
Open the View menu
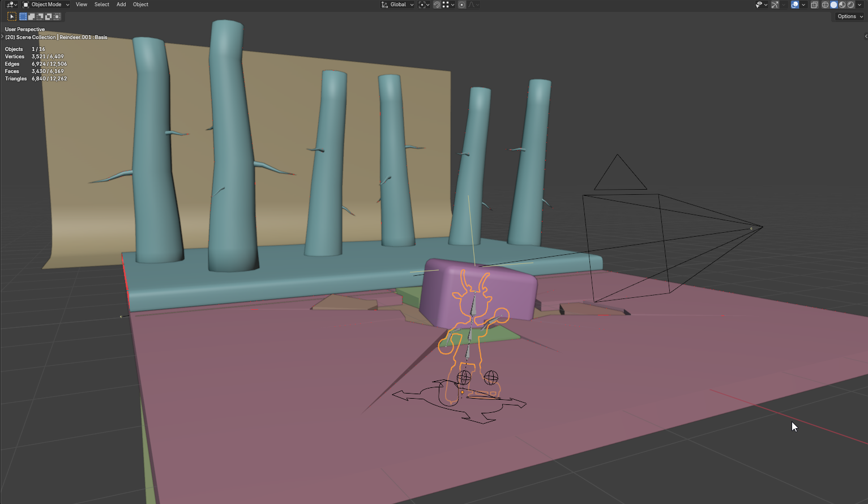click(x=82, y=5)
